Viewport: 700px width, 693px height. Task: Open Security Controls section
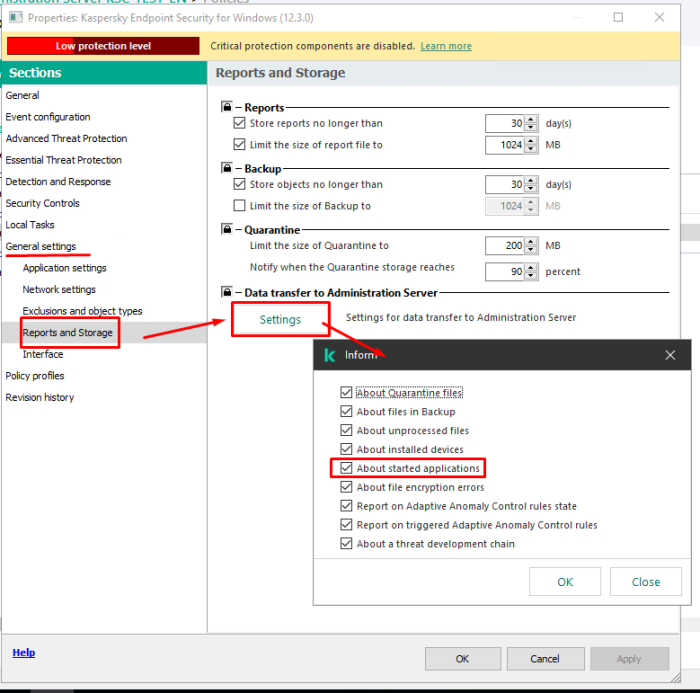42,203
